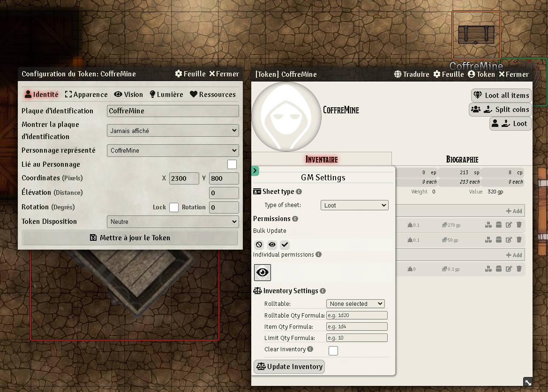Open the backpack icon on the 0.1 gp item
548x392 pixels.
point(499,268)
